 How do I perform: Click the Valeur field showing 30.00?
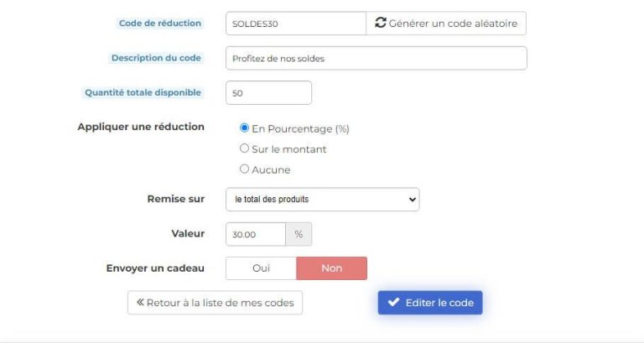click(256, 234)
